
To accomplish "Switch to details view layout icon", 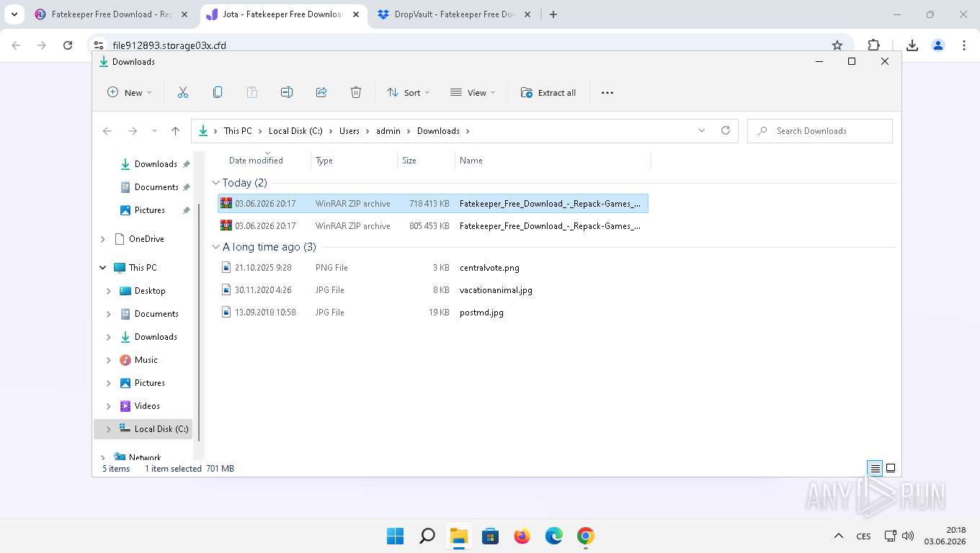I will click(x=875, y=469).
